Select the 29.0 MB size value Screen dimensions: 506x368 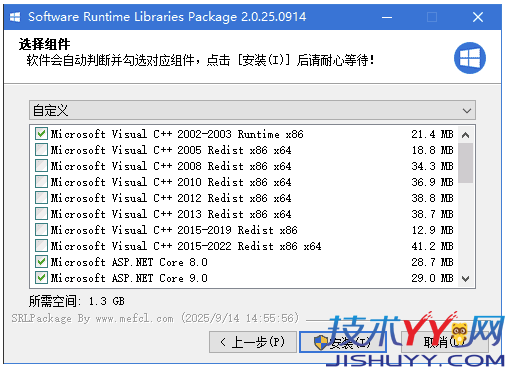(432, 278)
